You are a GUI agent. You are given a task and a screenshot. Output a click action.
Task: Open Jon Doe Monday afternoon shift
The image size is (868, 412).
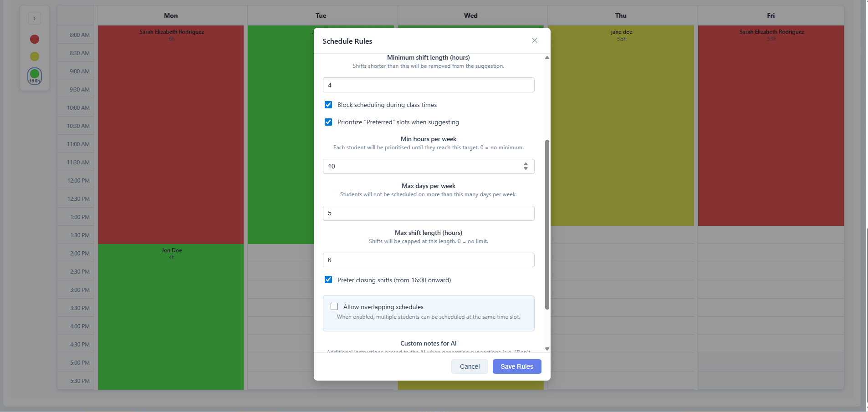point(171,317)
